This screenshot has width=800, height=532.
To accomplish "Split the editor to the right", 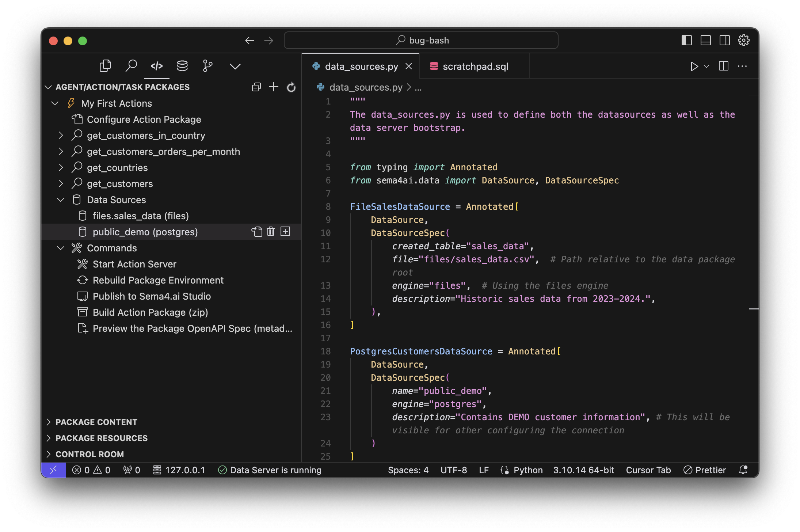I will [x=724, y=66].
